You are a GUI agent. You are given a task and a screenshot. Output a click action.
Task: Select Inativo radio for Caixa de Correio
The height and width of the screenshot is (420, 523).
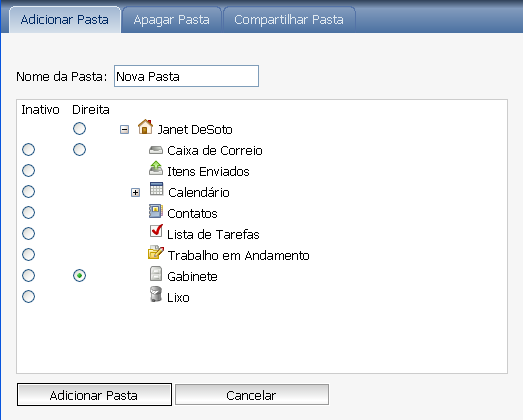pyautogui.click(x=28, y=149)
